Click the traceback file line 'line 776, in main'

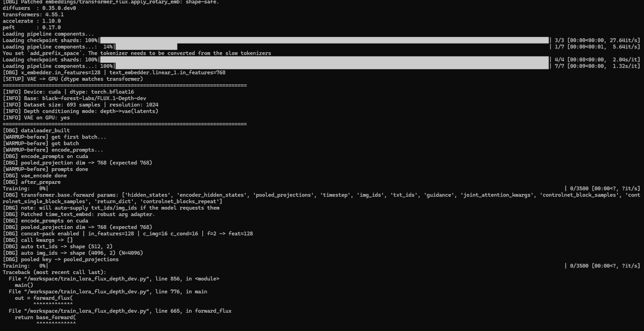pyautogui.click(x=108, y=292)
